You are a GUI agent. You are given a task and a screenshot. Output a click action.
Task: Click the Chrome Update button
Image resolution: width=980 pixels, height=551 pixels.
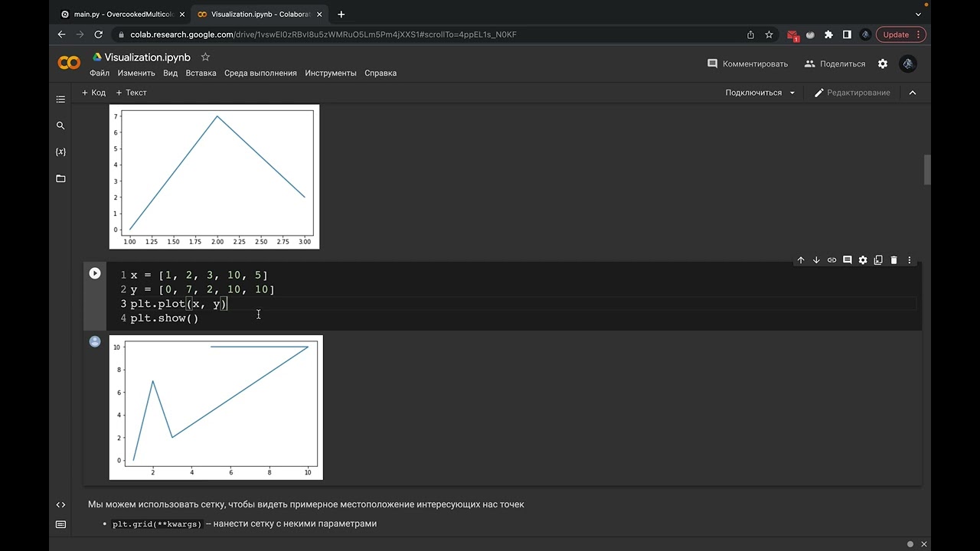pos(900,34)
